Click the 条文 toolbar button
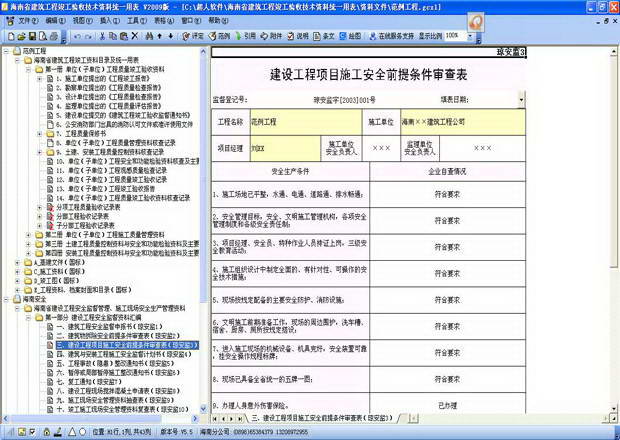Screen dimensions: 620x440 324,36
